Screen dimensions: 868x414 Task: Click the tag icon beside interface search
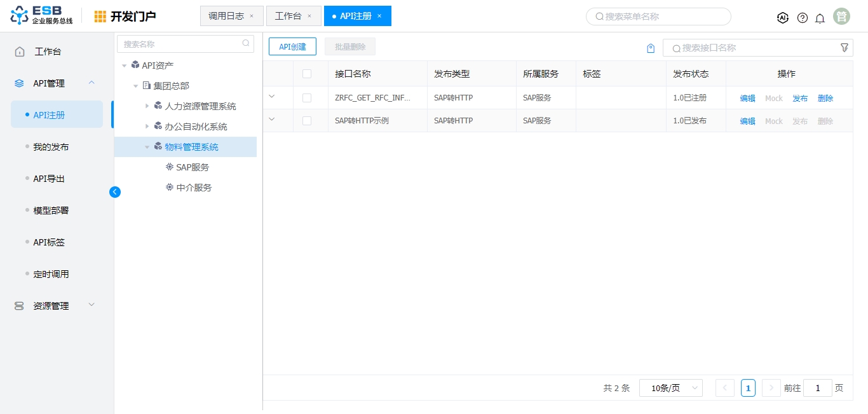click(x=651, y=48)
